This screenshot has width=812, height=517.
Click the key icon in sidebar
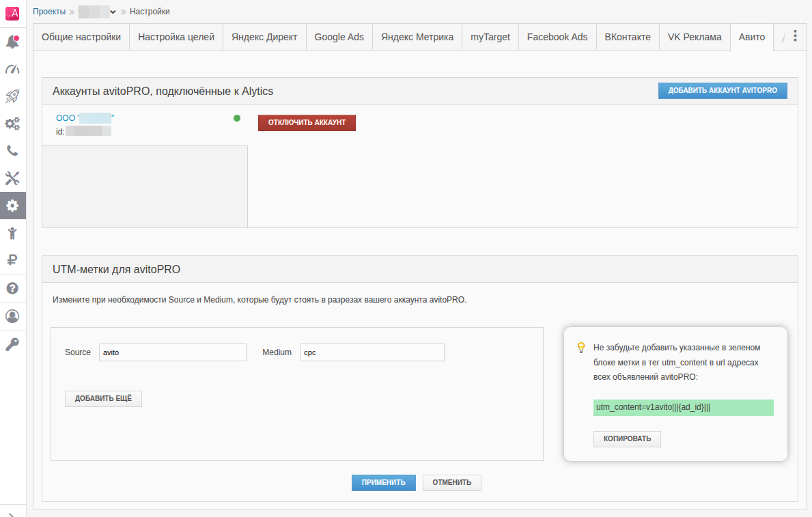coord(12,344)
